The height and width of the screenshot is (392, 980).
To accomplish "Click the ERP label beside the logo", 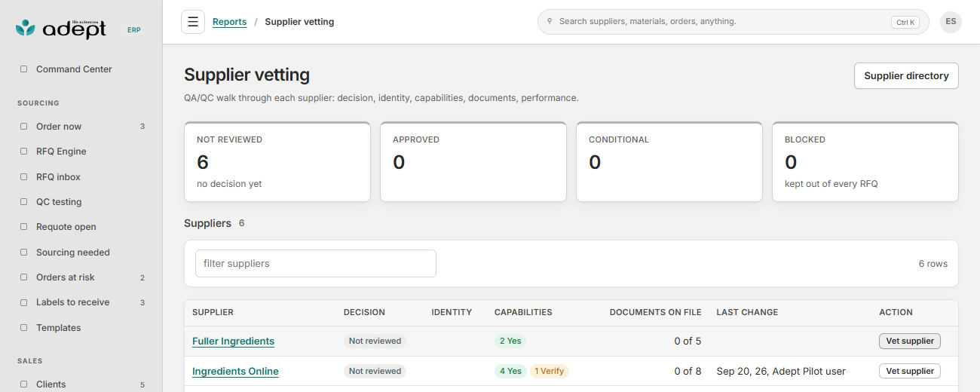I will pyautogui.click(x=133, y=30).
